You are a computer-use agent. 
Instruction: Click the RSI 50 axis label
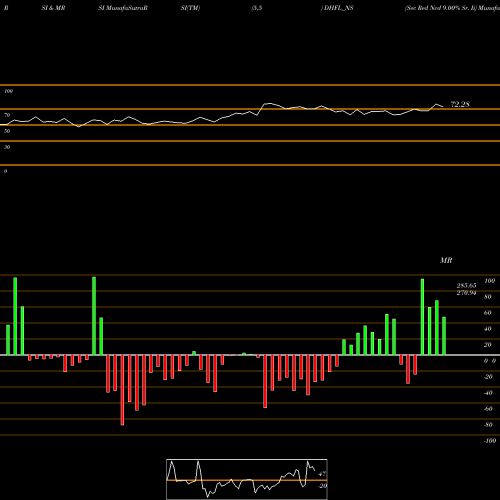pos(7,131)
